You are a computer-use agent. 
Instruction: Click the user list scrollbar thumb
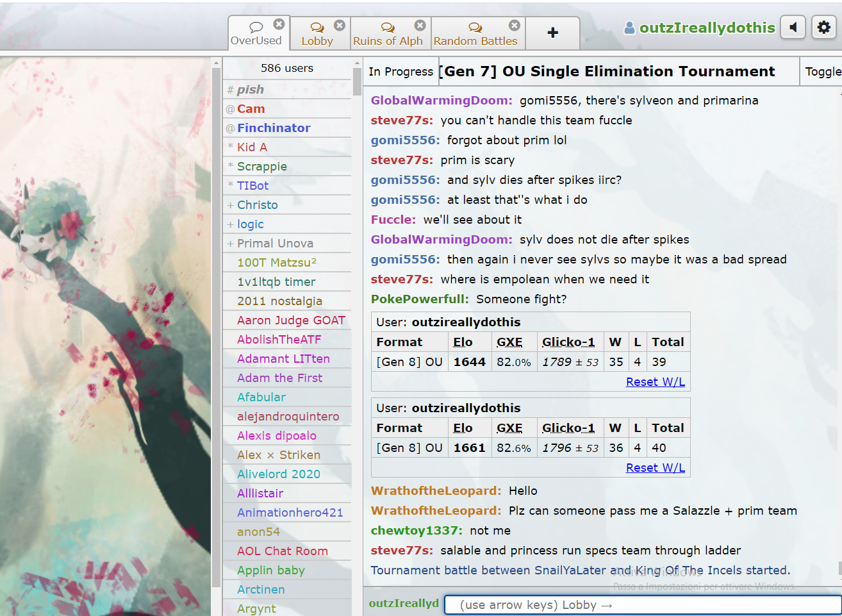coord(357,82)
